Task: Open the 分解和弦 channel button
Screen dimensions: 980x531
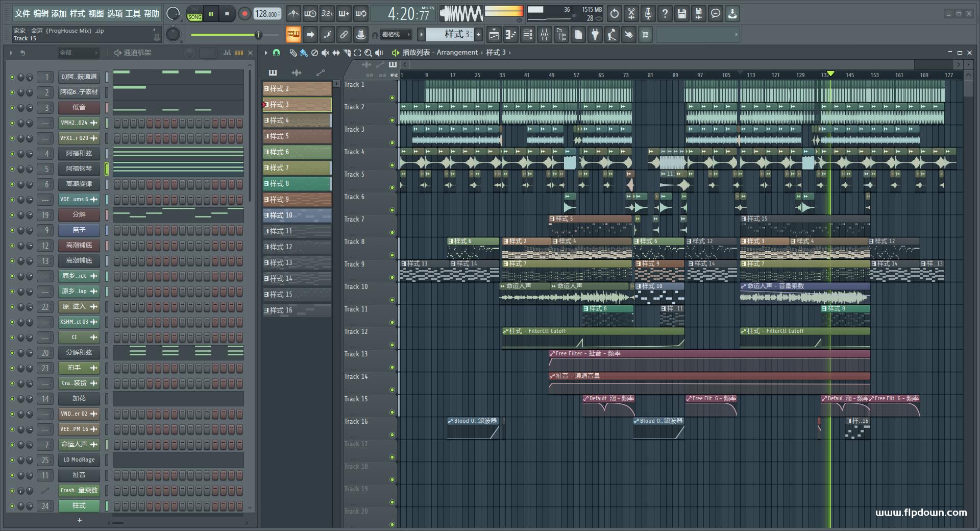Action: pos(79,353)
